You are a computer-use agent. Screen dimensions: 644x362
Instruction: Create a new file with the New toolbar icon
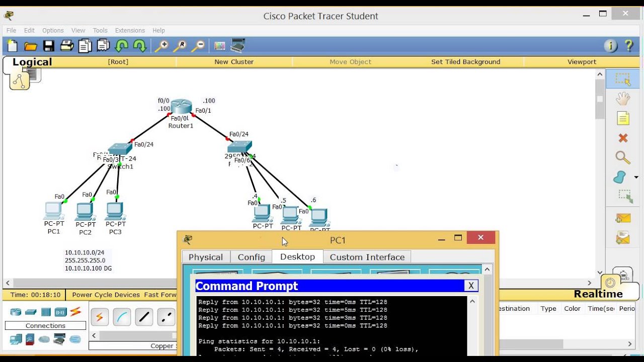coord(13,46)
